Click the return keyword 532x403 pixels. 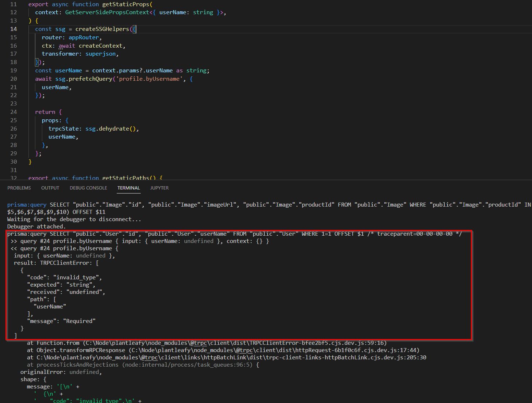pyautogui.click(x=45, y=112)
